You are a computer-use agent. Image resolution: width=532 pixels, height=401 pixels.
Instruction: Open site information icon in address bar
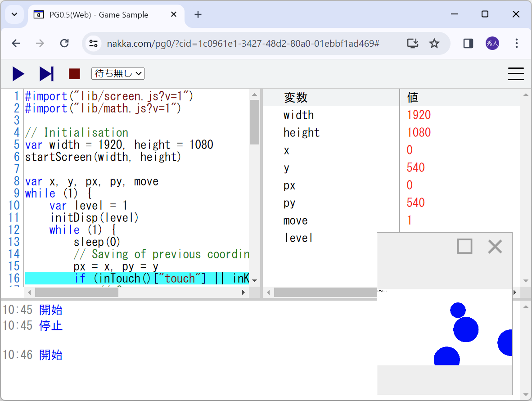(93, 43)
